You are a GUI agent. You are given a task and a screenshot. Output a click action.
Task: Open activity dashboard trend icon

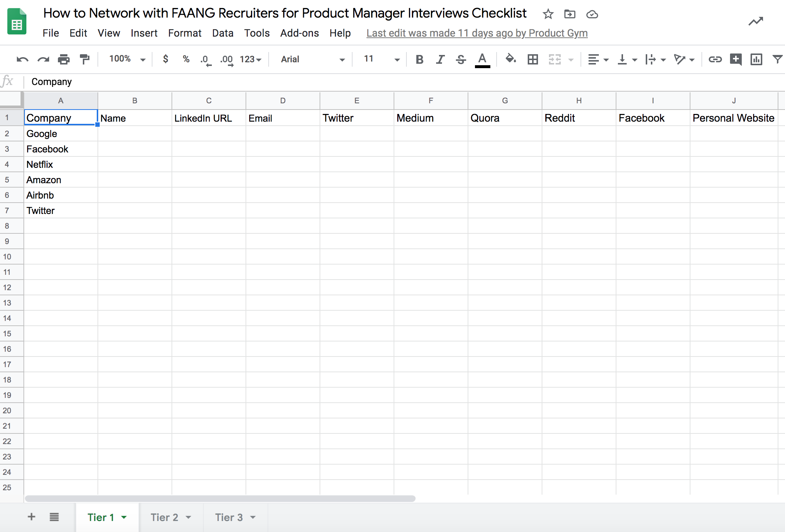[756, 21]
